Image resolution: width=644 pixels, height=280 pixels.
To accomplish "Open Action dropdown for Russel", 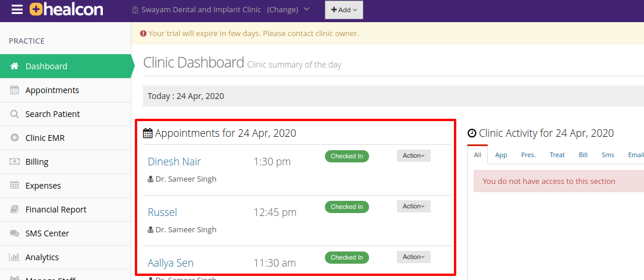I will [414, 206].
